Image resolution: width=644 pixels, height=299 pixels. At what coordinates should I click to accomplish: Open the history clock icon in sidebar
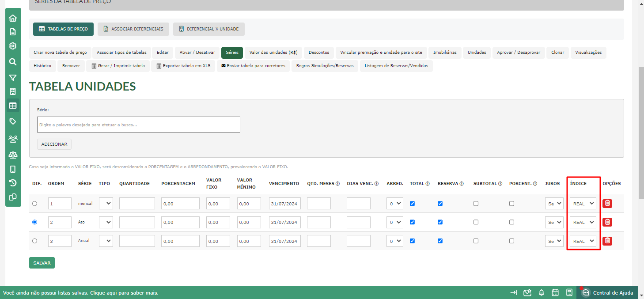pyautogui.click(x=13, y=183)
